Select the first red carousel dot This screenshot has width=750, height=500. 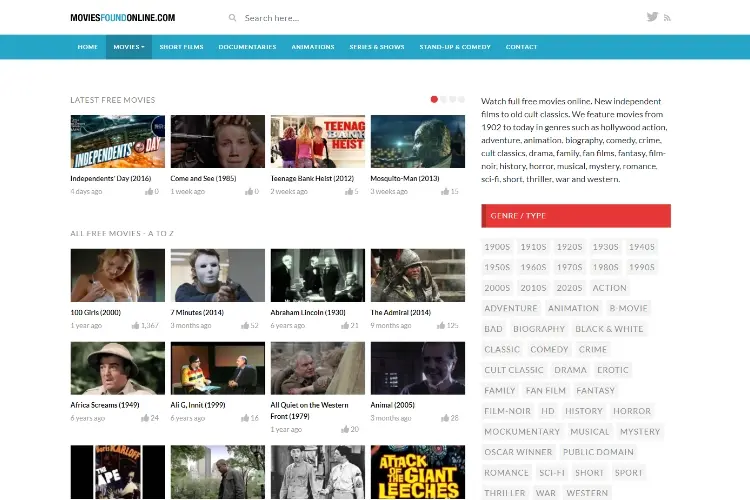[x=434, y=100]
